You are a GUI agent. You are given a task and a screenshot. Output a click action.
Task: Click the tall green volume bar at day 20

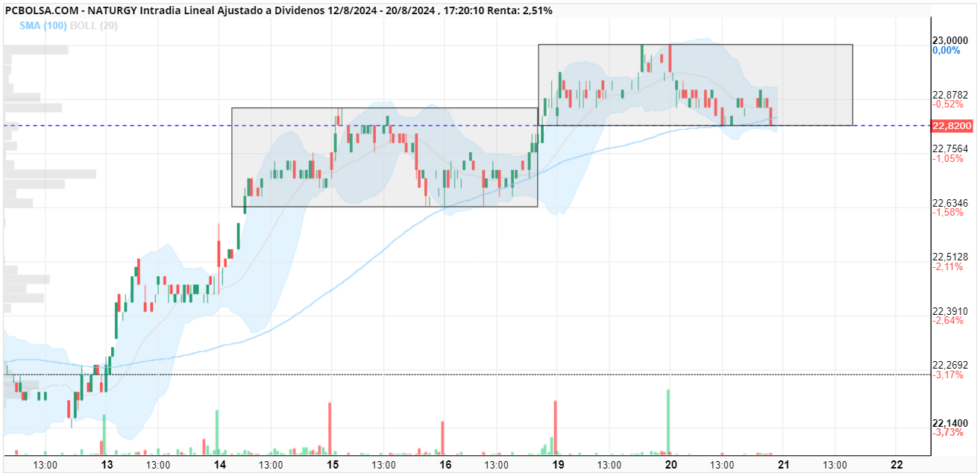pos(668,421)
